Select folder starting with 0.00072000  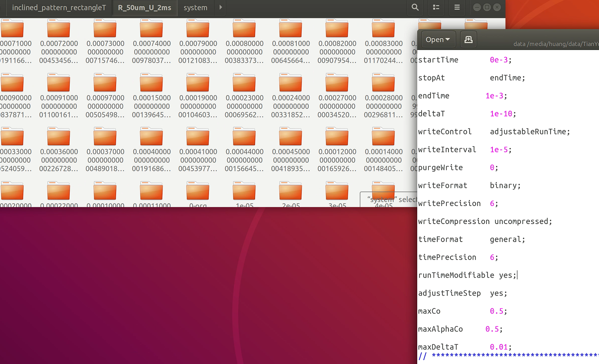click(x=59, y=30)
